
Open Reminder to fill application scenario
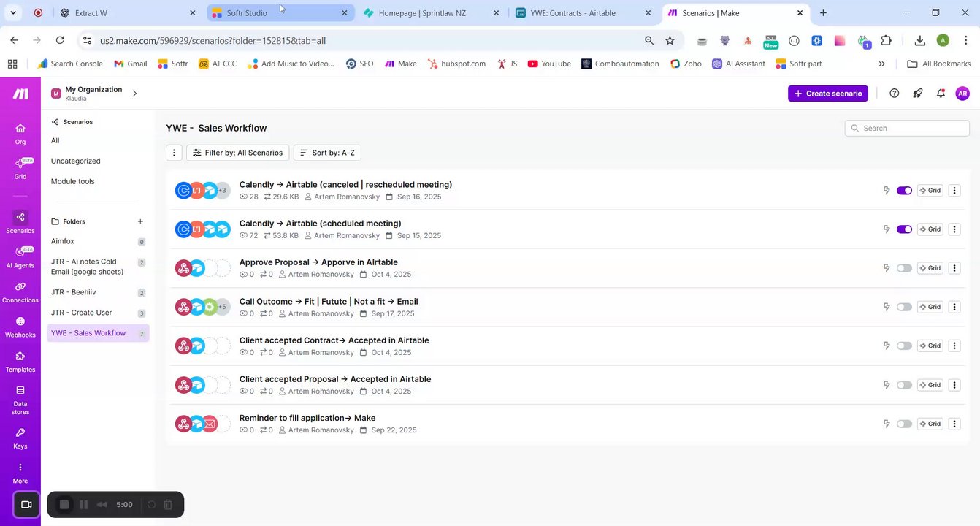click(x=307, y=418)
